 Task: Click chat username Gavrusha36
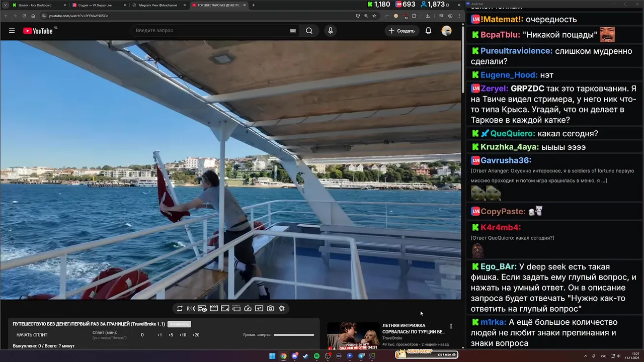point(506,160)
